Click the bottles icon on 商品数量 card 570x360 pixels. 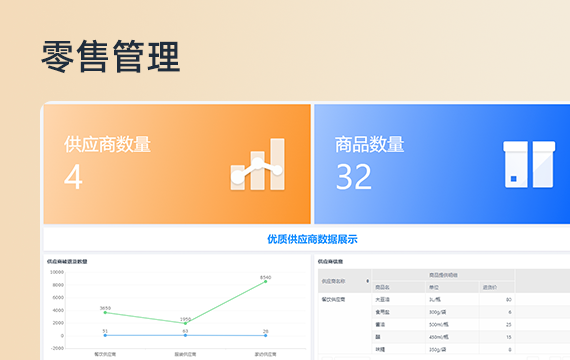point(529,164)
